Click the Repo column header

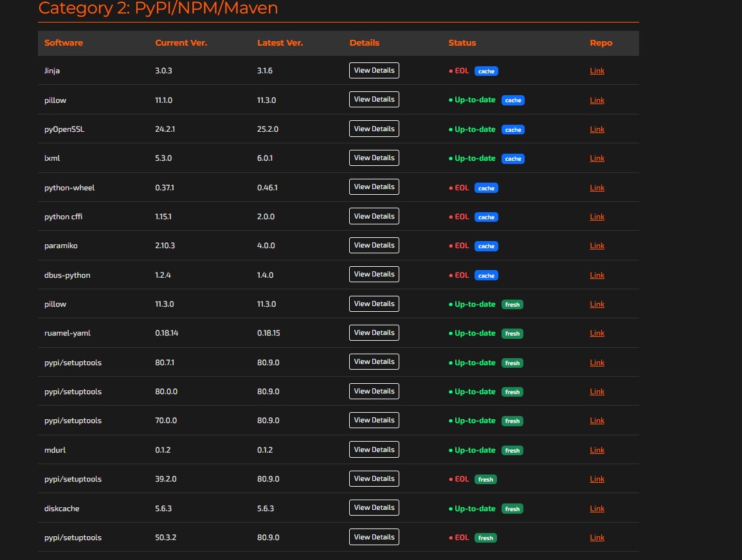pos(601,42)
